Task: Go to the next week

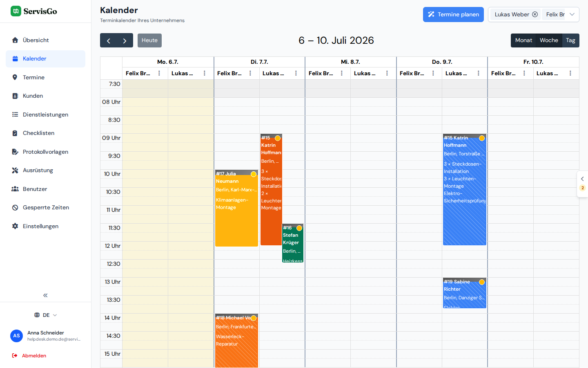Action: (x=125, y=40)
